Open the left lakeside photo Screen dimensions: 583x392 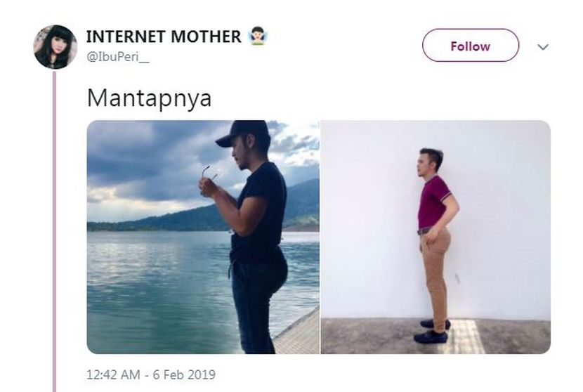203,237
